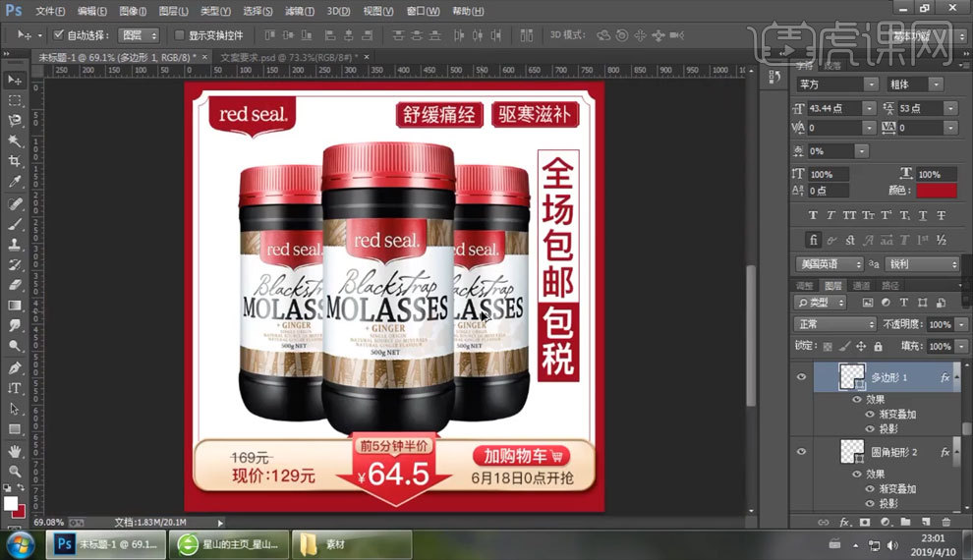
Task: Apply Faux Bold in Character panel
Action: (813, 215)
